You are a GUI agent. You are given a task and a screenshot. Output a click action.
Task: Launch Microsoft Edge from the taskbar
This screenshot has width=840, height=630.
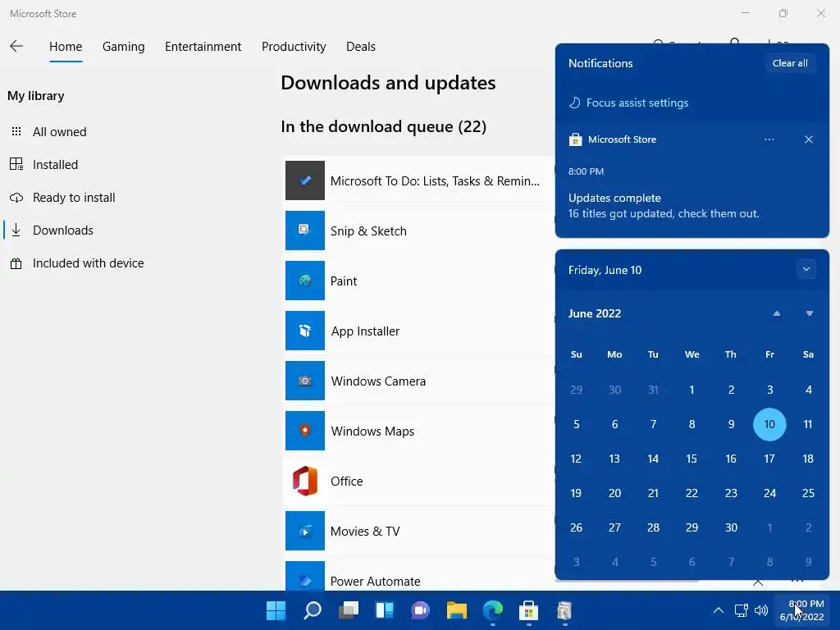[x=493, y=610]
